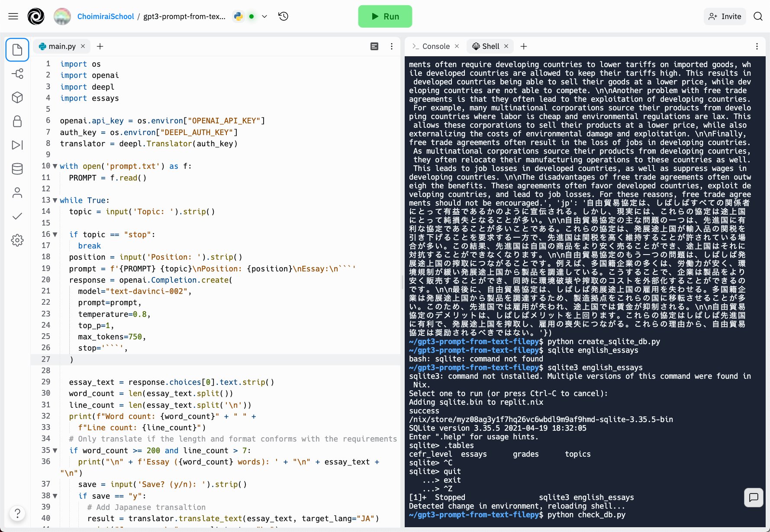
Task: Open the repl history clock icon
Action: (284, 16)
